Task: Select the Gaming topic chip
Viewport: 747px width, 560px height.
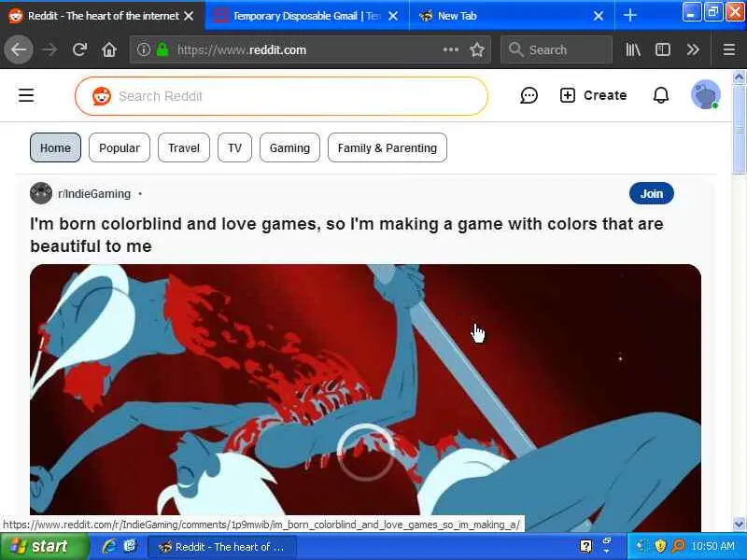Action: [289, 147]
